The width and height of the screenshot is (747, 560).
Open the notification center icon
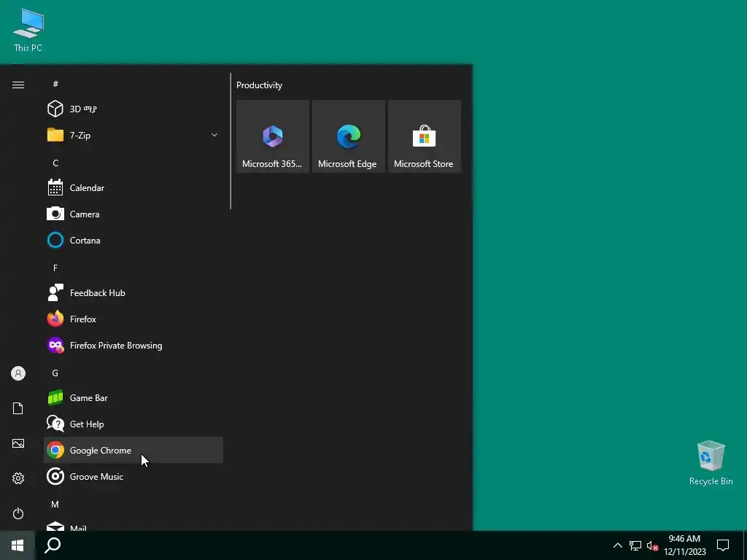click(x=723, y=545)
